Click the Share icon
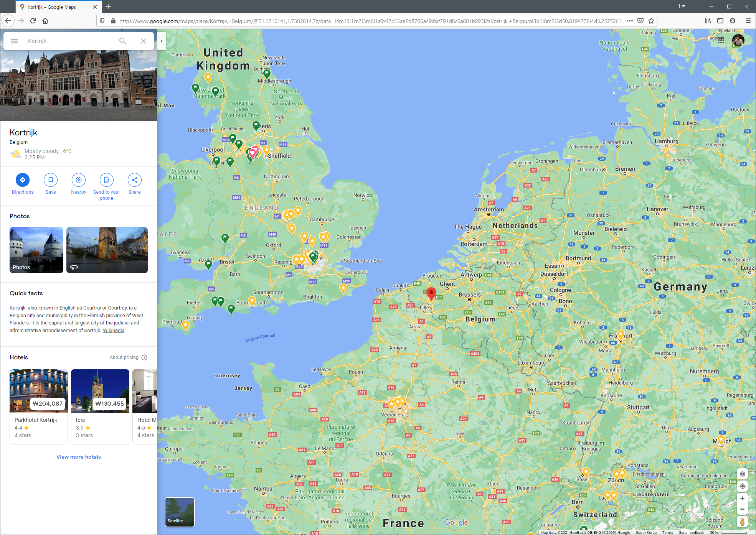 coord(135,180)
